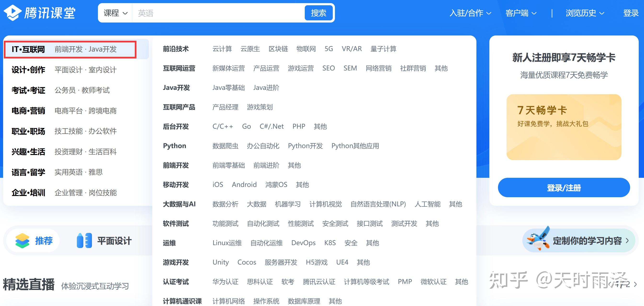
Task: Open the 自然语言处理(NLP) link
Action: [378, 204]
